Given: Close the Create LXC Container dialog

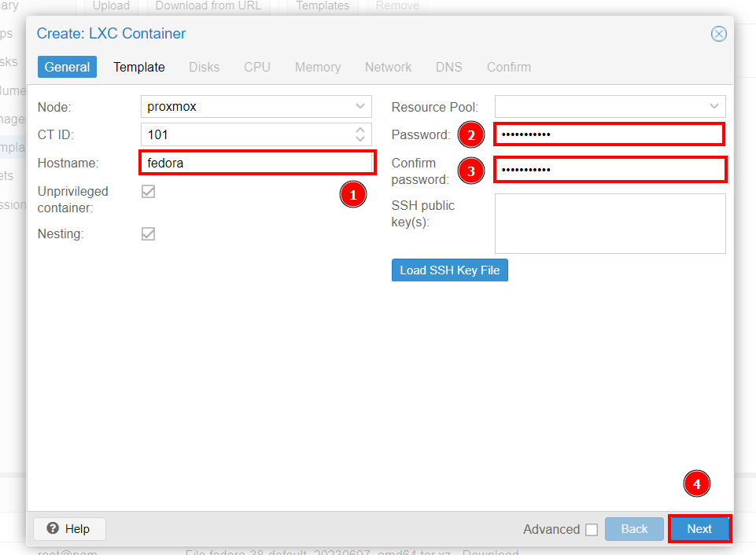Looking at the screenshot, I should click(718, 34).
